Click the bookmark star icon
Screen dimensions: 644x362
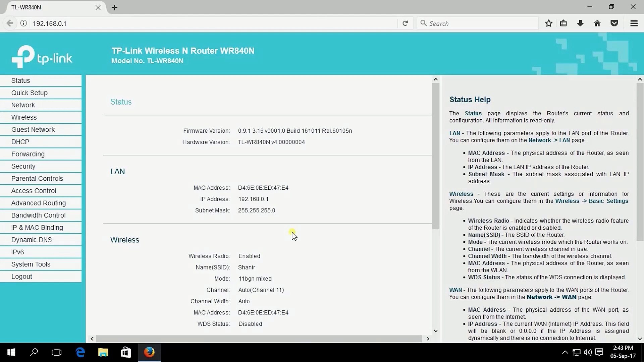point(549,23)
